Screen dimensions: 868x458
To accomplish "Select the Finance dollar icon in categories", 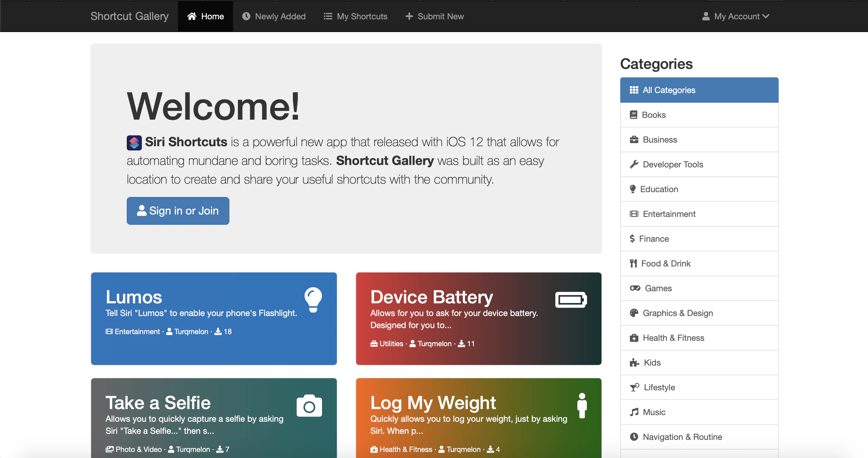I will tap(633, 238).
